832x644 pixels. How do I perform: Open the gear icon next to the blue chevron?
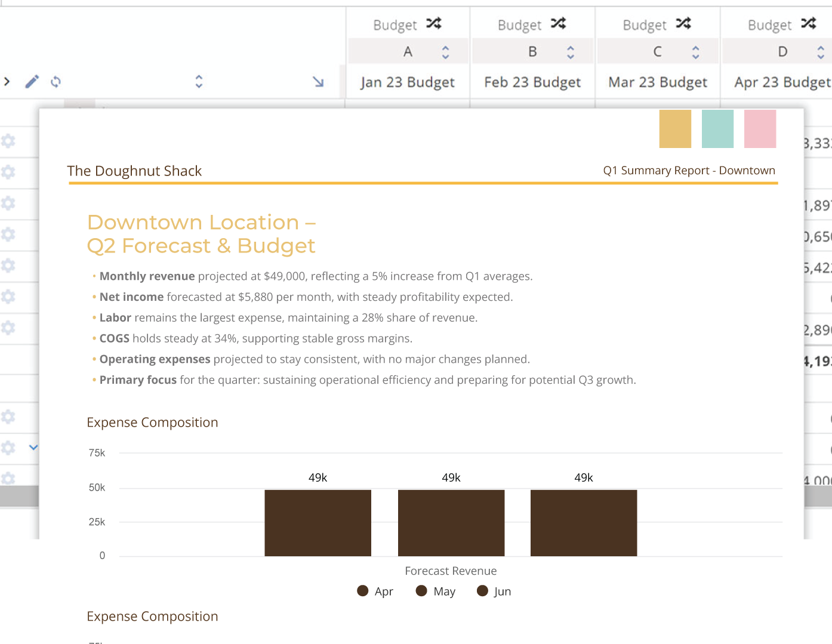8,447
